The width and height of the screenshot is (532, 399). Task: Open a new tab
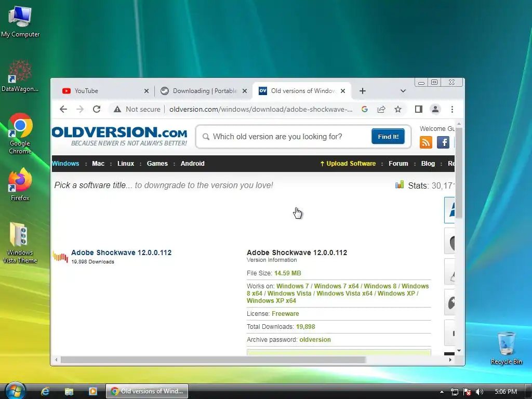(362, 91)
